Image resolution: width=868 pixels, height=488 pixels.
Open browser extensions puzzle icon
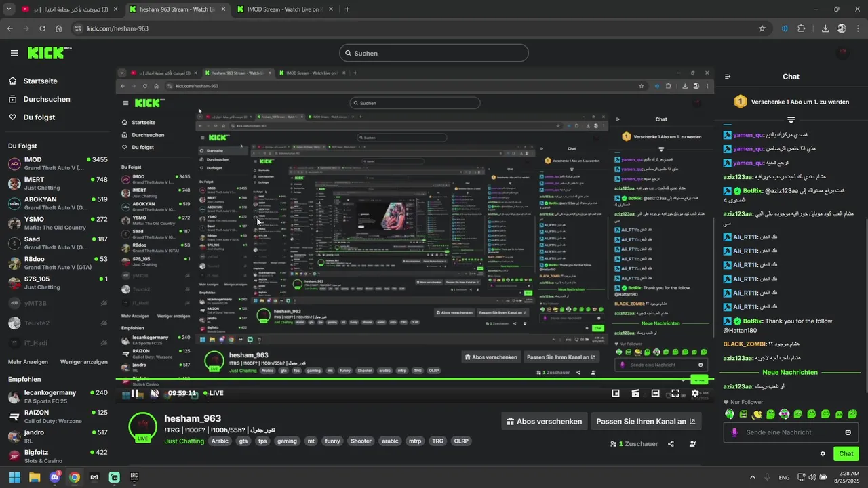pos(801,28)
